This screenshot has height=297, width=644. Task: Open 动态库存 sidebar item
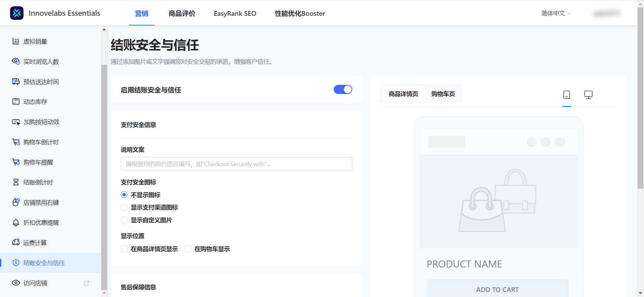click(50, 102)
